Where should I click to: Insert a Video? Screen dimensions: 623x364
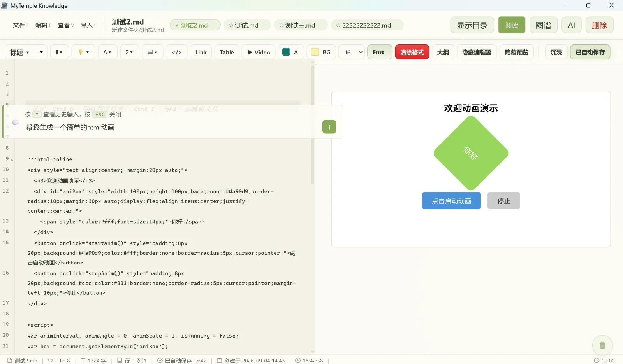click(x=259, y=52)
